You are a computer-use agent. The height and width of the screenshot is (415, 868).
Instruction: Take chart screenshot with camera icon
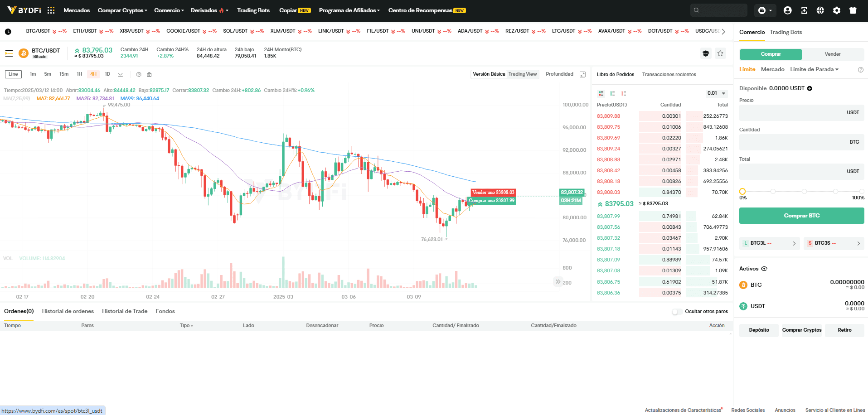pyautogui.click(x=149, y=74)
